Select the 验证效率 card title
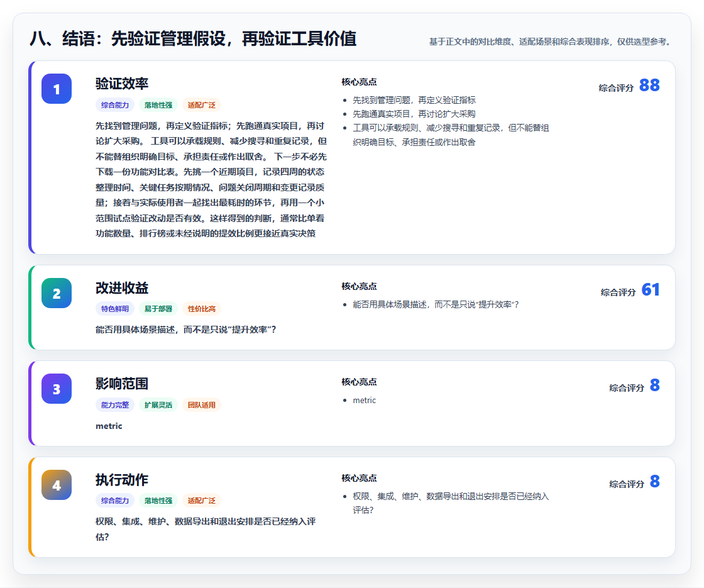The image size is (704, 588). (x=122, y=84)
